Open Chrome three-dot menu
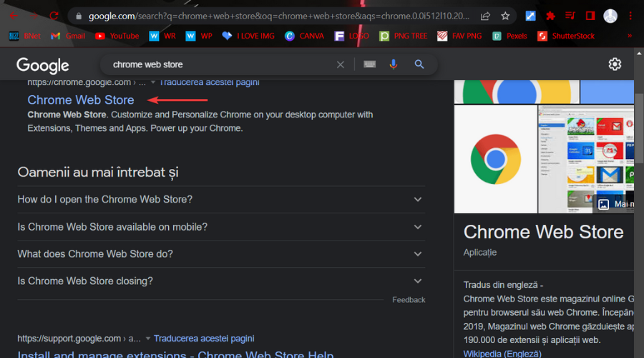This screenshot has width=644, height=358. (630, 16)
